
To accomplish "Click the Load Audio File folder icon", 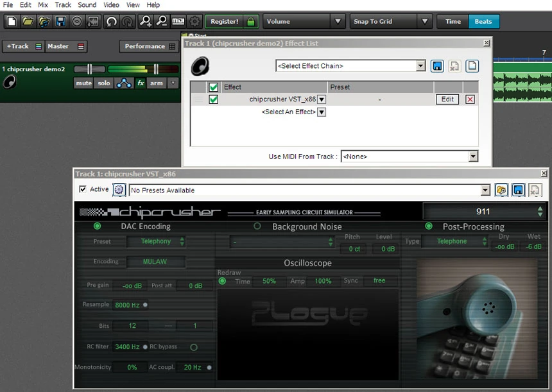I will coord(44,21).
